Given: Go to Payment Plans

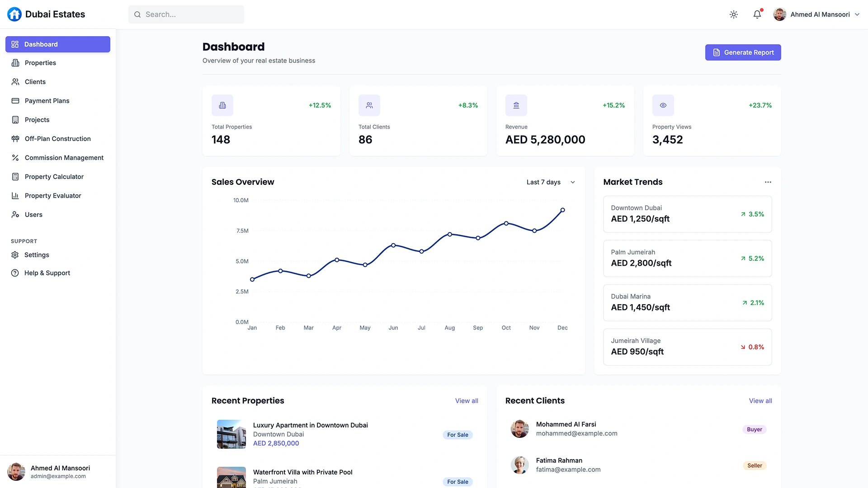Looking at the screenshot, I should coord(58,101).
